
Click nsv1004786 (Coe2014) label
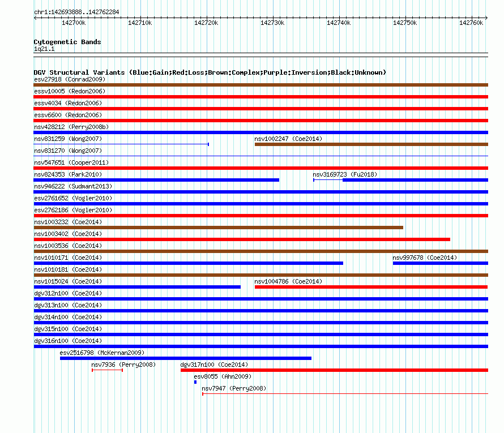pos(288,281)
